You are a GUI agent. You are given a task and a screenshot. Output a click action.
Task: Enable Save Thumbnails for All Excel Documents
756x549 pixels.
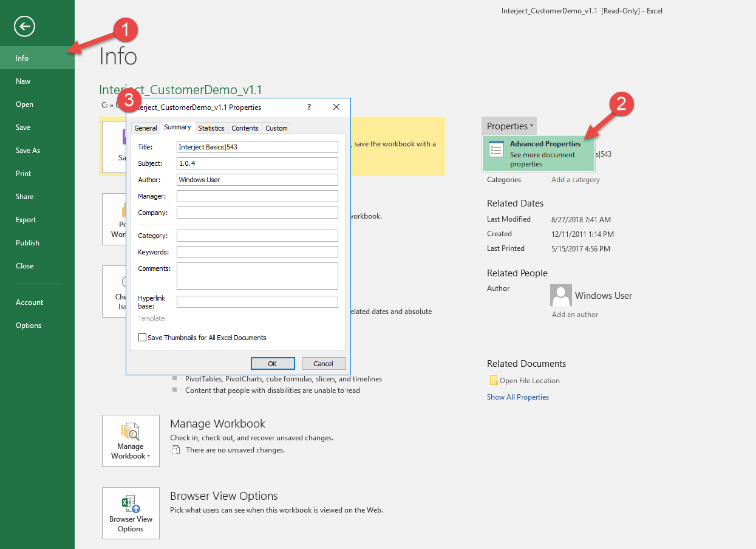(142, 338)
